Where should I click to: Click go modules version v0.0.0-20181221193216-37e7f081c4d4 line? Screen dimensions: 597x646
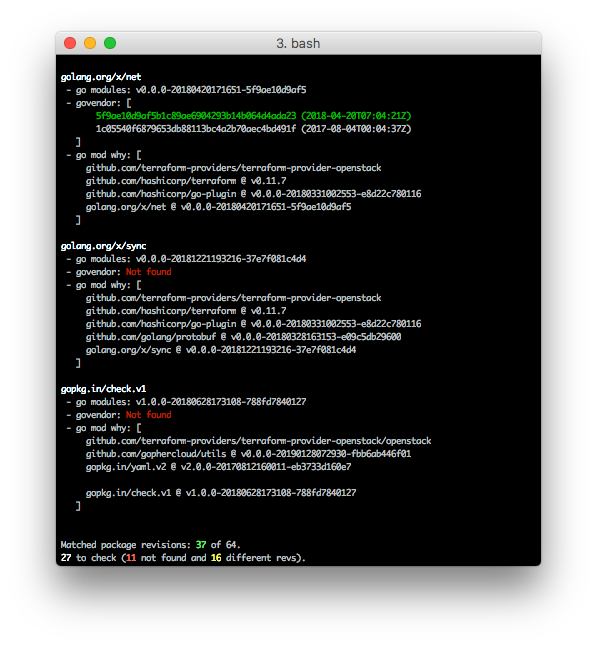(186, 259)
